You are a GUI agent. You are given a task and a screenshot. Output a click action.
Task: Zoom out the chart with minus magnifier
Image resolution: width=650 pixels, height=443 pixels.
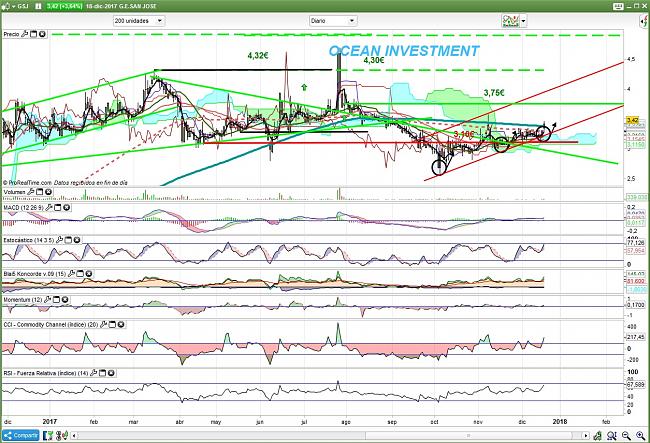(x=626, y=436)
